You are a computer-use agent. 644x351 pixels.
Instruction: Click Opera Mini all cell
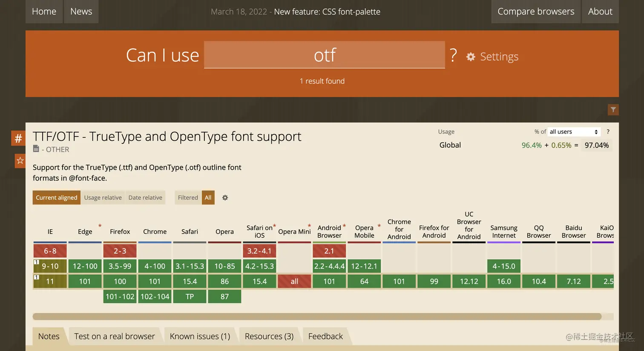tap(295, 281)
